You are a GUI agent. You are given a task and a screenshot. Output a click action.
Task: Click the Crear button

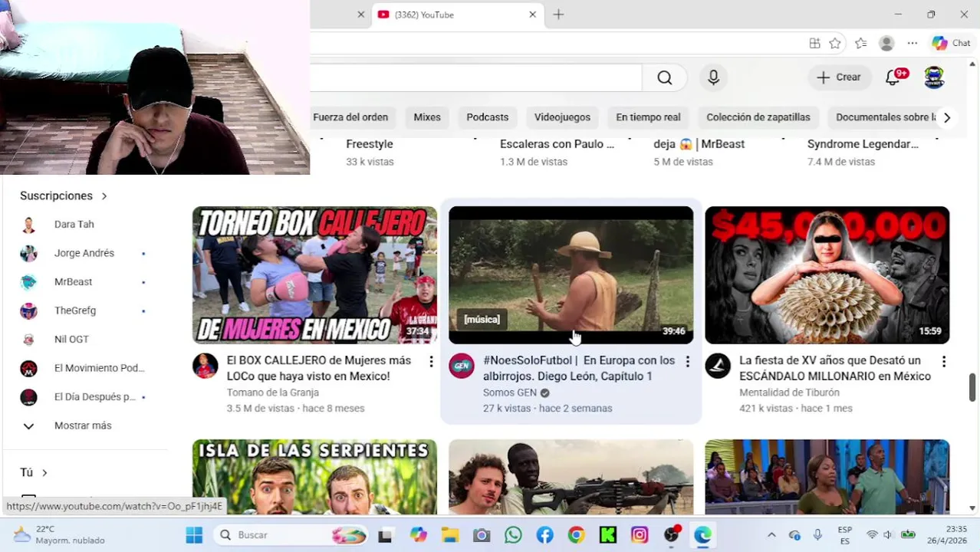pyautogui.click(x=839, y=77)
